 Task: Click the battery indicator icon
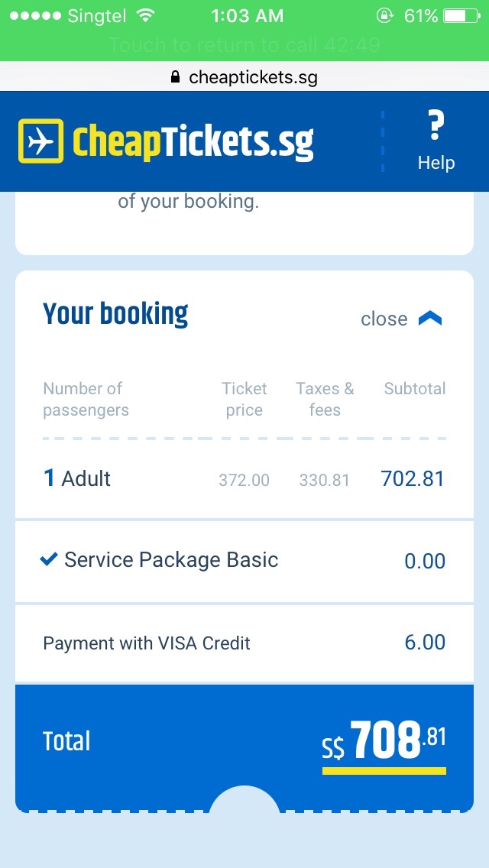(x=458, y=14)
